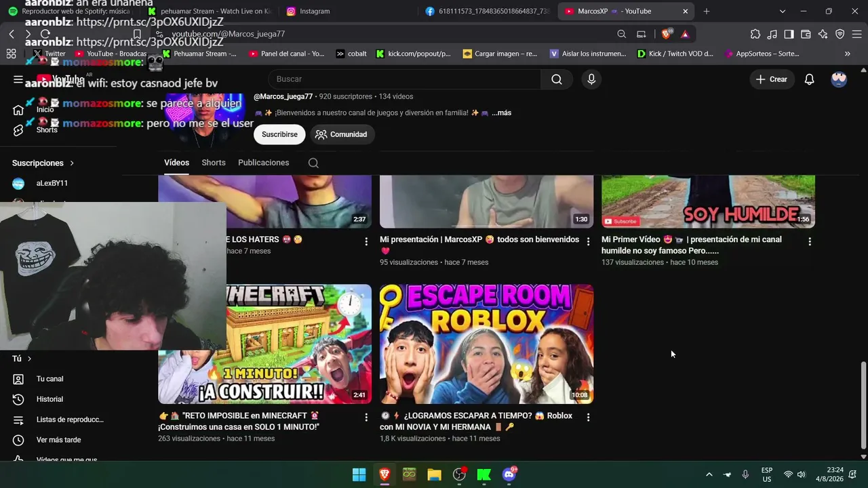The image size is (868, 488).
Task: Open the YouTube account avatar menu
Action: coord(839,79)
